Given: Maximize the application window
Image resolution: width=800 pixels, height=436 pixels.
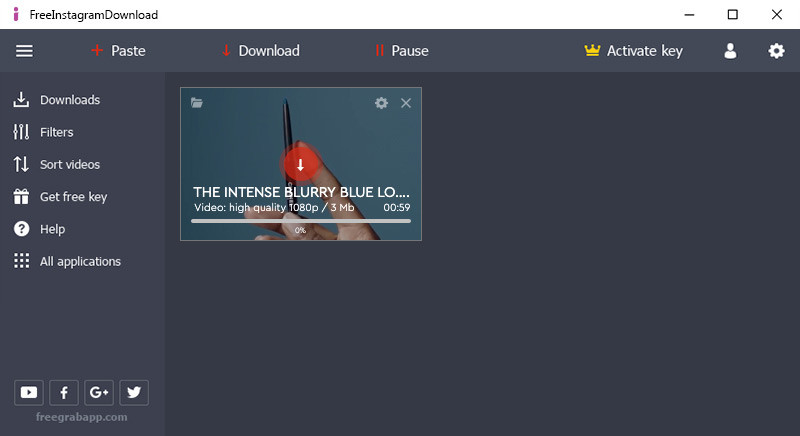Looking at the screenshot, I should tap(733, 14).
